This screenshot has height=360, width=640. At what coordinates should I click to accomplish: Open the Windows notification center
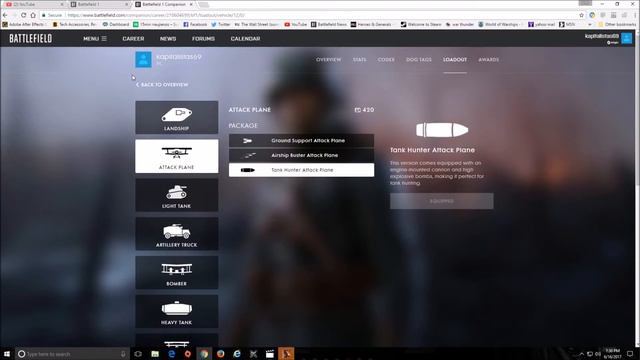(630, 354)
